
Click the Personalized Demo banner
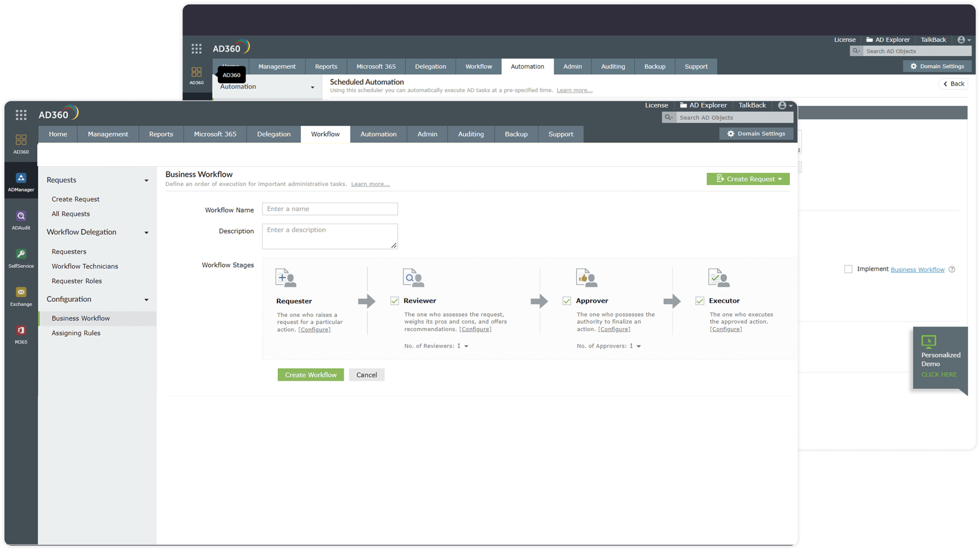tap(940, 359)
